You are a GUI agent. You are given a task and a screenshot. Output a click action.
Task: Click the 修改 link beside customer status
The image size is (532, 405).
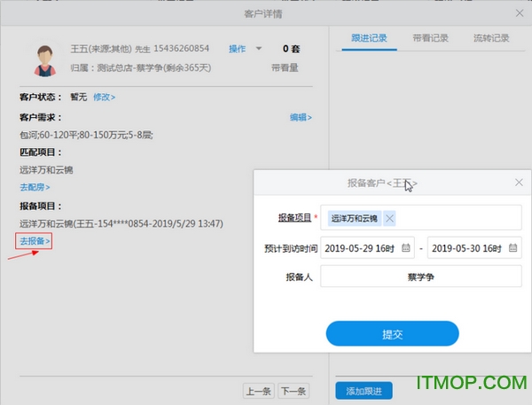[104, 97]
